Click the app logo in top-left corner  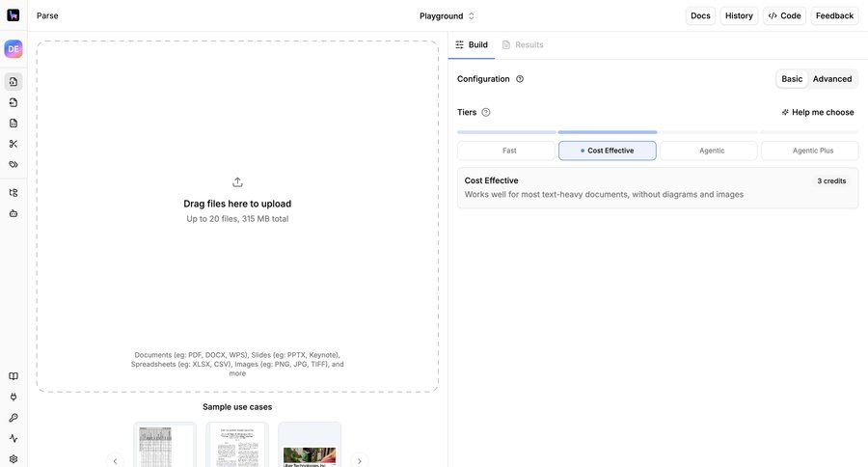pyautogui.click(x=14, y=15)
